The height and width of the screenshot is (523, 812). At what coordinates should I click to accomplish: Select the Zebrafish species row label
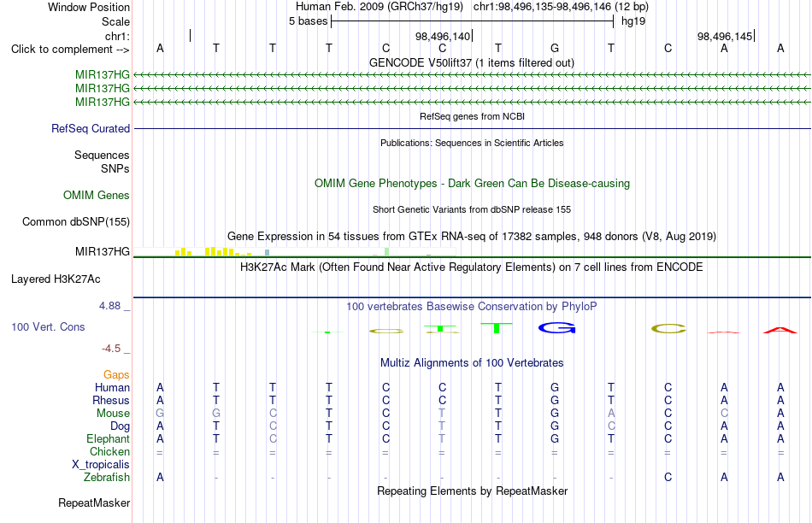tap(107, 477)
